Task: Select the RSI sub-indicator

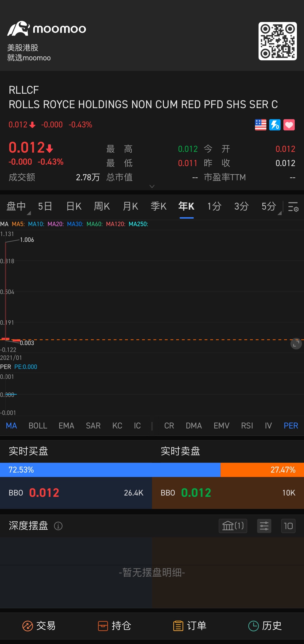Action: coord(247,425)
